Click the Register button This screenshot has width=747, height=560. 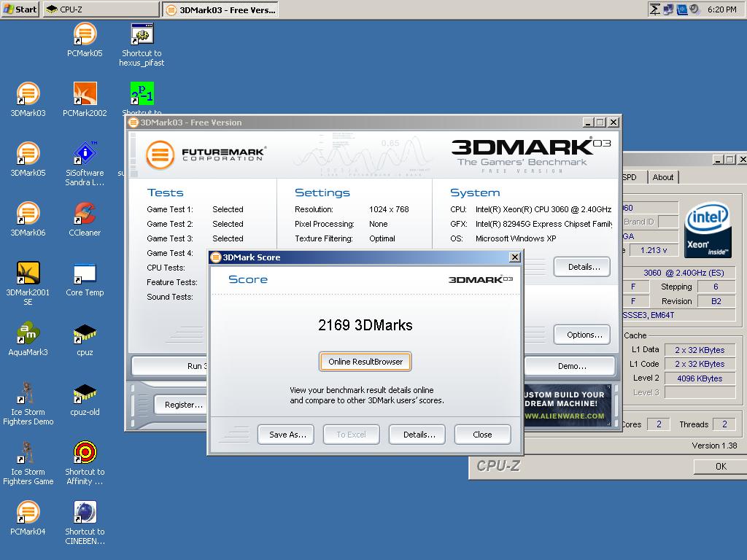click(181, 404)
